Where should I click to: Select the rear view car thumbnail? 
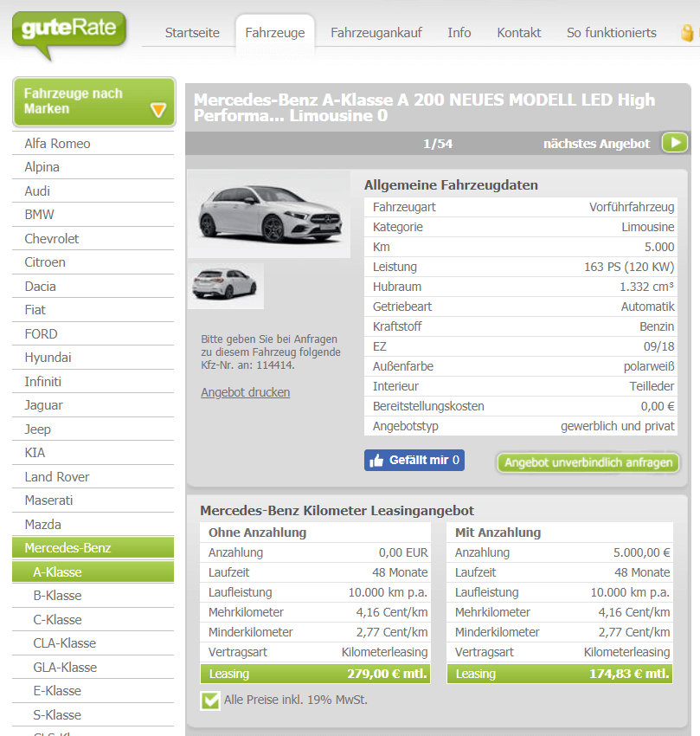click(x=226, y=286)
